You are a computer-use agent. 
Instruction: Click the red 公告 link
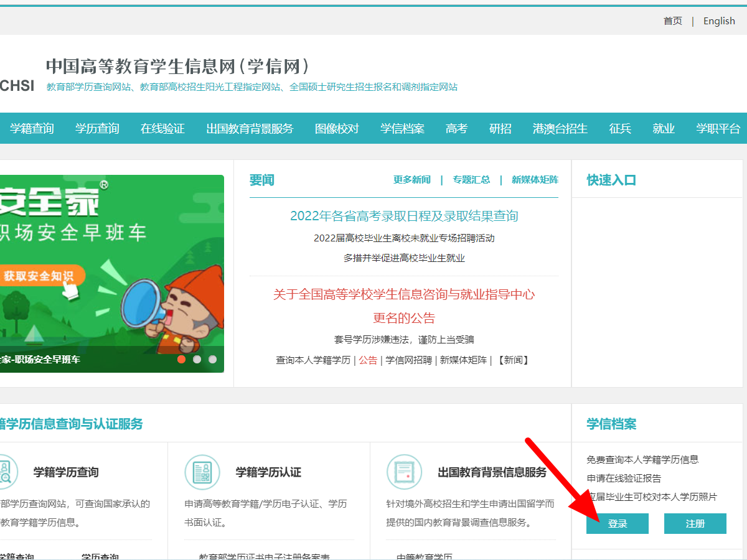click(368, 360)
